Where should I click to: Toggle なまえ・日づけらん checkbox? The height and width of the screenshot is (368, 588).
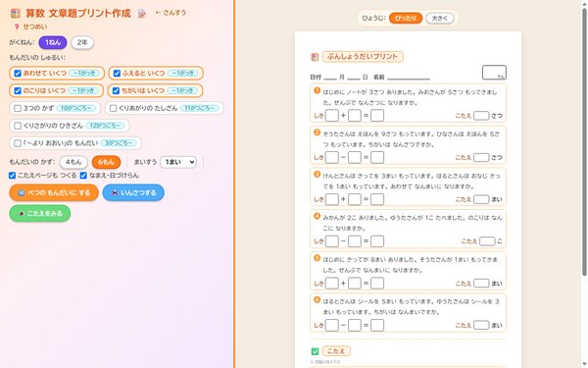point(83,176)
